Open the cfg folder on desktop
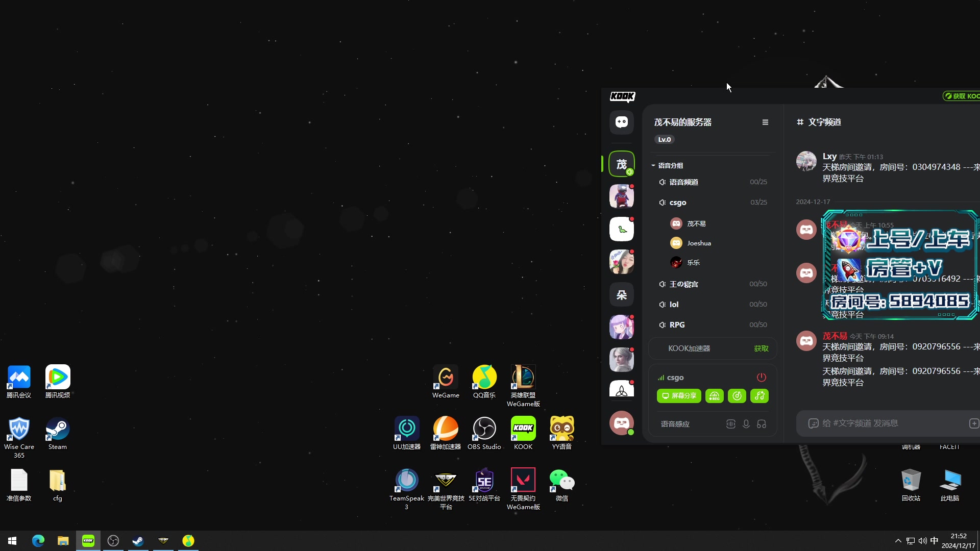Image resolution: width=980 pixels, height=551 pixels. coord(58,486)
